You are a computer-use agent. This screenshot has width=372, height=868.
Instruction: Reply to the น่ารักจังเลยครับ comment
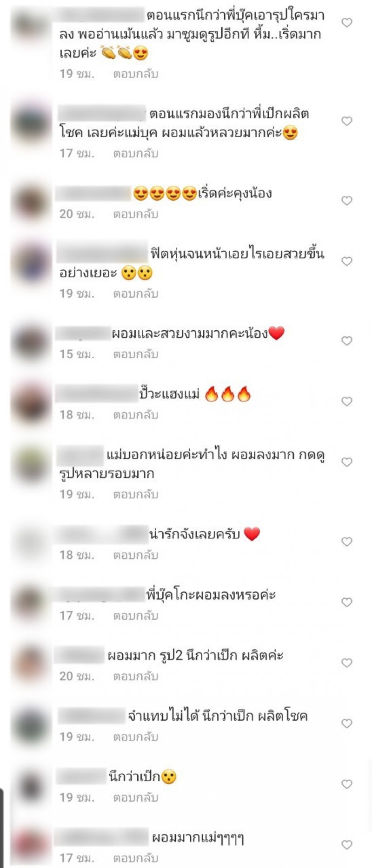pos(136,555)
